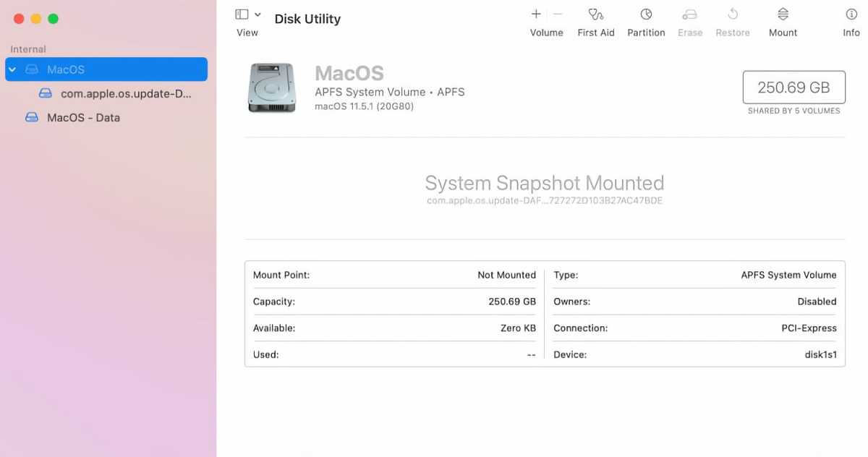The height and width of the screenshot is (457, 868).
Task: Click the First Aid label
Action: (x=596, y=33)
